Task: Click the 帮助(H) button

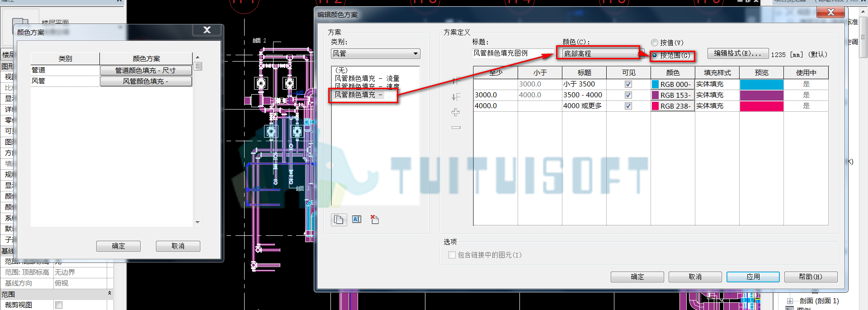Action: (x=811, y=277)
